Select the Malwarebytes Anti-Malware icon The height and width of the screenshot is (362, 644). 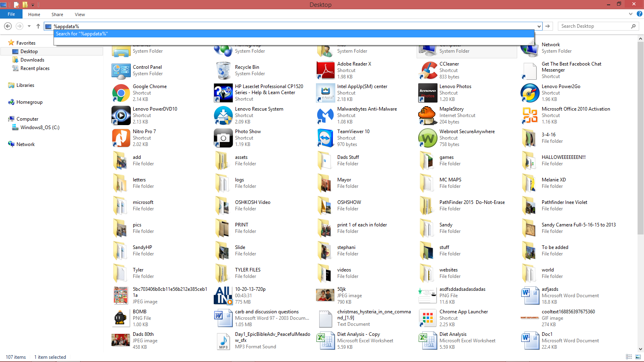(x=325, y=115)
